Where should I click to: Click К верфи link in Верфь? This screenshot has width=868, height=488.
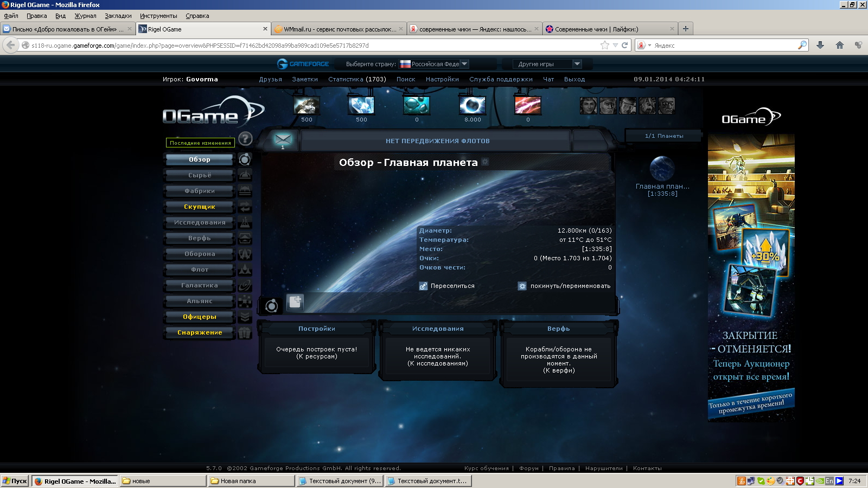click(x=559, y=370)
